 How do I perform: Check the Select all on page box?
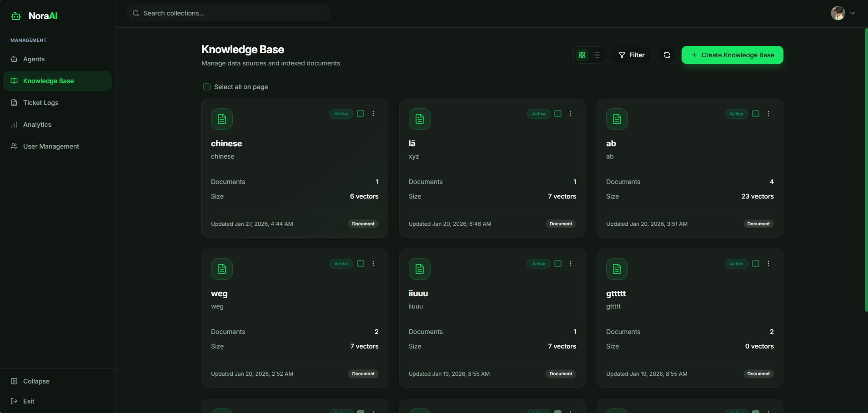207,87
